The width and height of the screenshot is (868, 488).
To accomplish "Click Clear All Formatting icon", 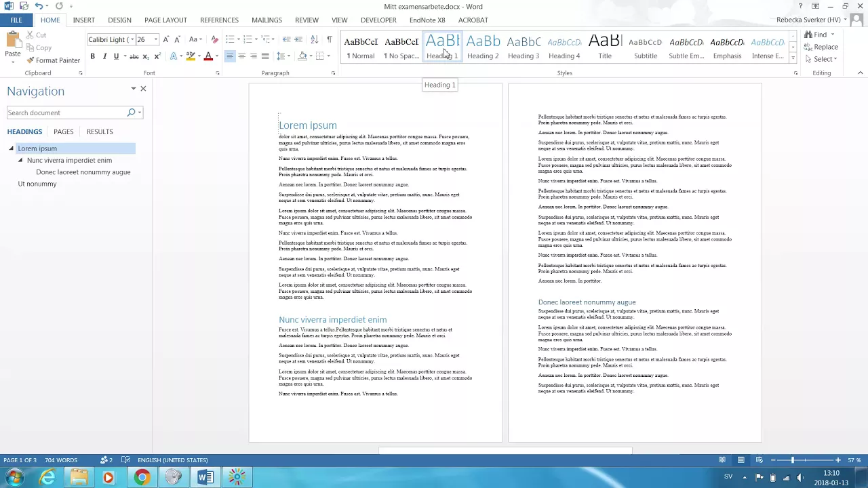I will click(x=215, y=39).
